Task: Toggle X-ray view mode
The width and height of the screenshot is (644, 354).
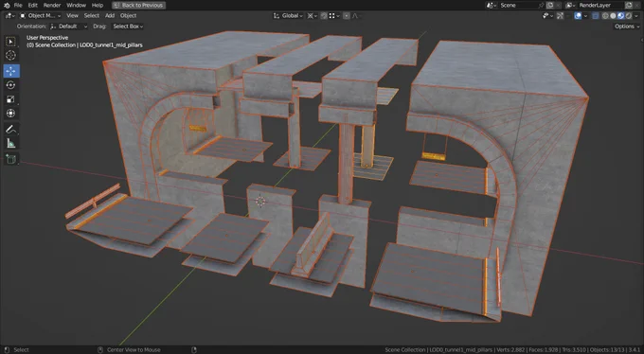Action: pyautogui.click(x=596, y=15)
